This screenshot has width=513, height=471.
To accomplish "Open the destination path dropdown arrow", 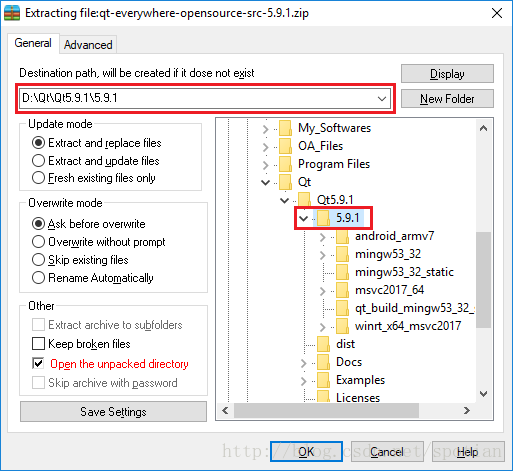I will pos(382,99).
